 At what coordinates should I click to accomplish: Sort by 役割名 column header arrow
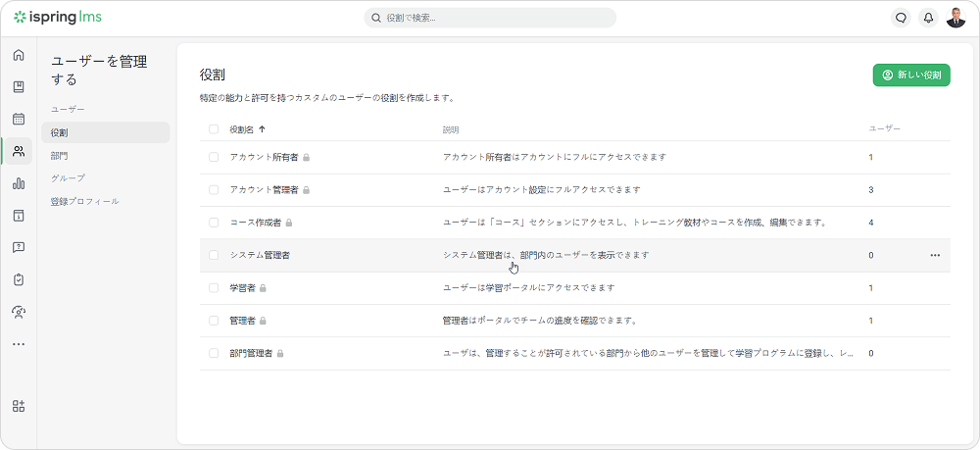[262, 129]
